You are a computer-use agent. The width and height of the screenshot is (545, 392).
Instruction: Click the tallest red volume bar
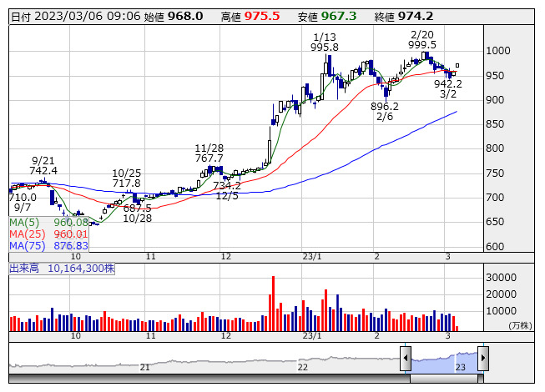(x=273, y=304)
